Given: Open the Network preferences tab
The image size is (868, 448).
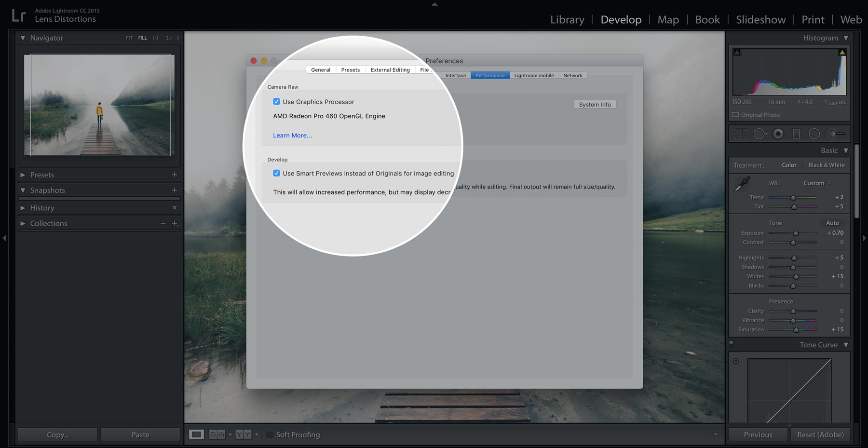Looking at the screenshot, I should pos(573,75).
